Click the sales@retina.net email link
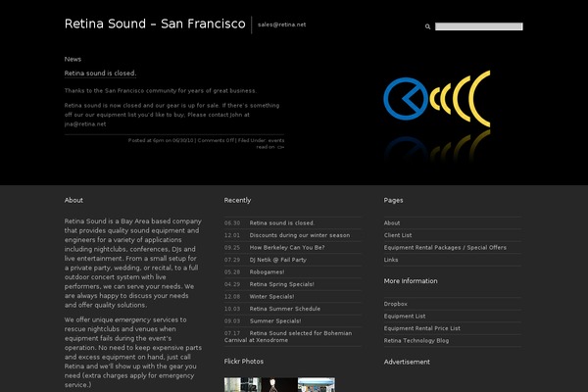 tap(281, 24)
